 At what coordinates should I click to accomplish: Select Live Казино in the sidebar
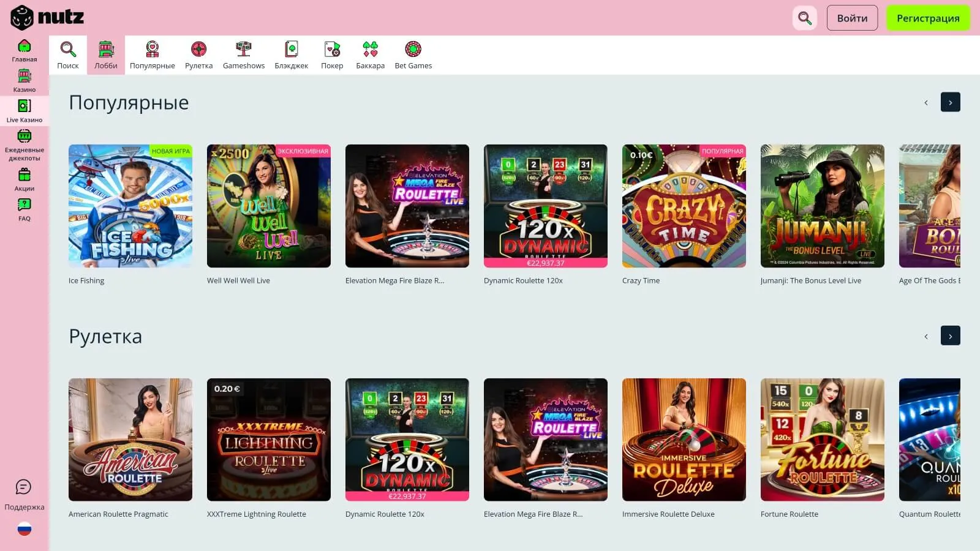[24, 111]
